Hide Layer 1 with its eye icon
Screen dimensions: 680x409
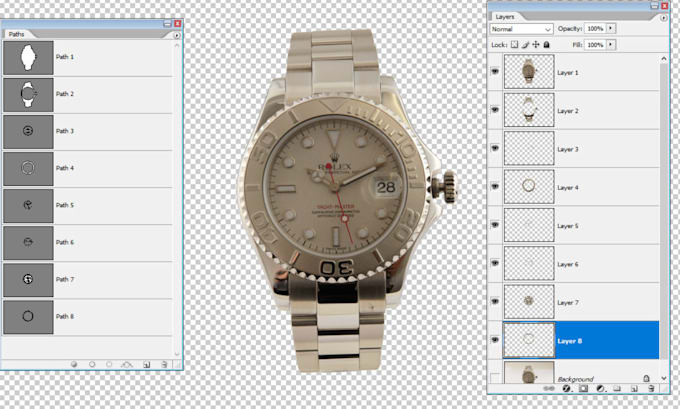(495, 72)
